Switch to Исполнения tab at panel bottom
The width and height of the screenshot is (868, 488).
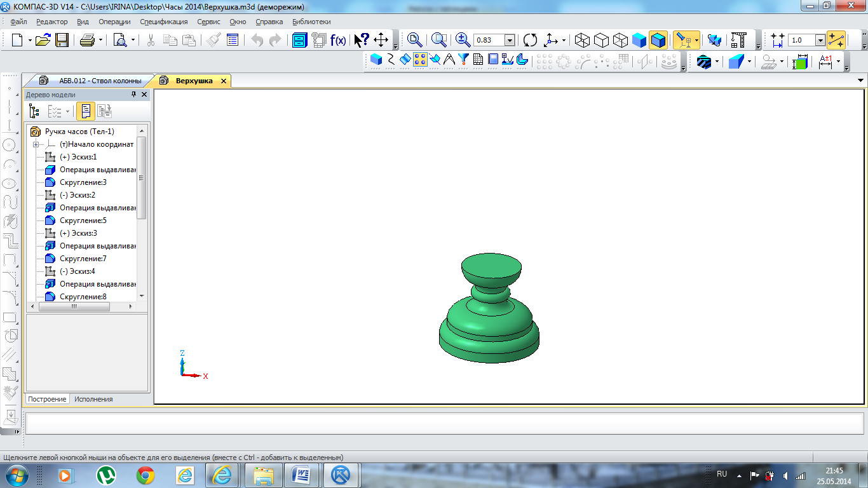tap(93, 399)
